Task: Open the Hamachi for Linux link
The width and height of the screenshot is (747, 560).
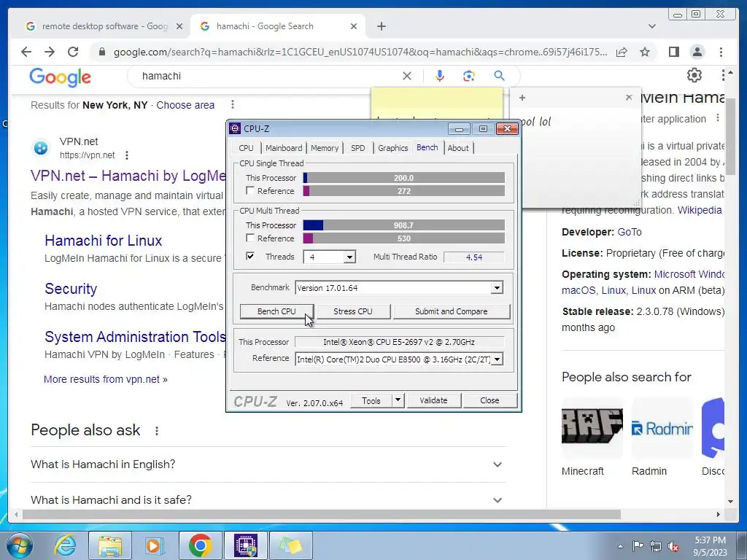Action: point(104,241)
